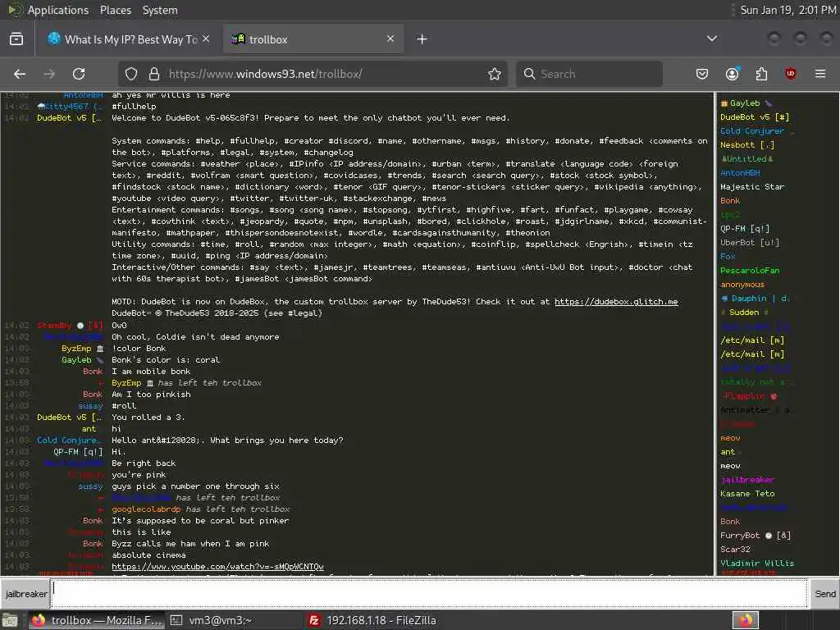Reload the trollbox page
The height and width of the screenshot is (630, 840).
pyautogui.click(x=79, y=74)
